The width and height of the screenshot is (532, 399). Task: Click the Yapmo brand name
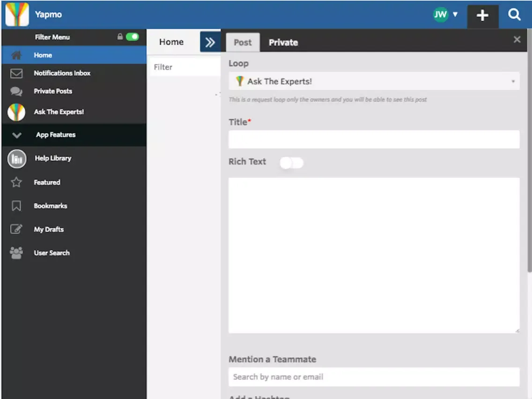point(49,15)
